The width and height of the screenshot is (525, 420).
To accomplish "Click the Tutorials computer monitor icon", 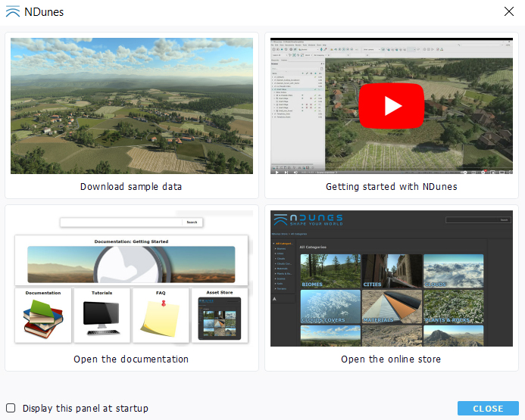I will 102,317.
